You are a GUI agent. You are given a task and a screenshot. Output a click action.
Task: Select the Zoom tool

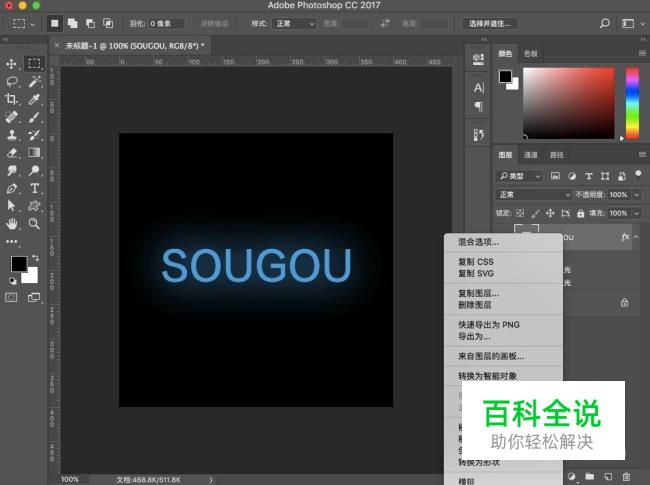tap(34, 224)
